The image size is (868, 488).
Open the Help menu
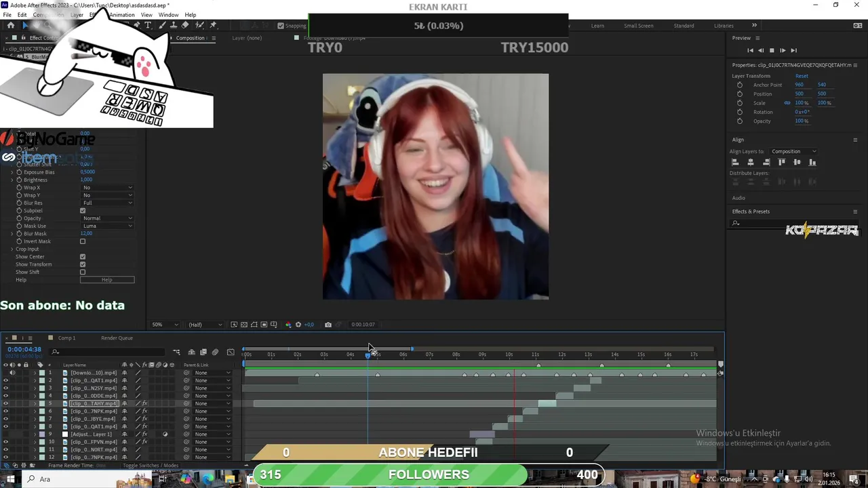click(191, 15)
